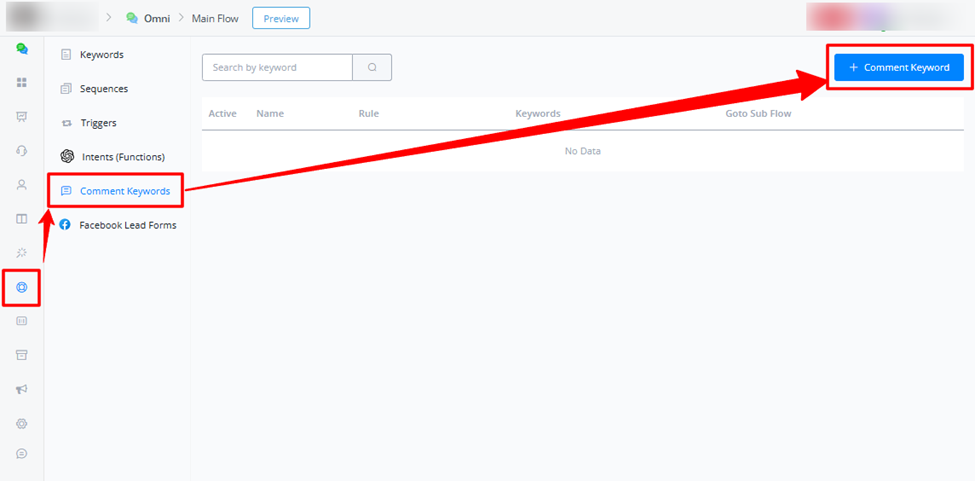This screenshot has width=975, height=481.
Task: Click the headset live chat icon
Action: coord(22,150)
